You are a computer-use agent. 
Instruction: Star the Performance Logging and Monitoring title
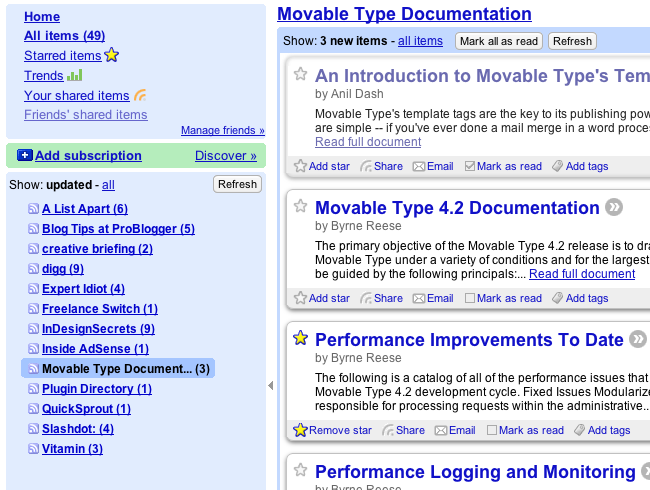point(301,470)
